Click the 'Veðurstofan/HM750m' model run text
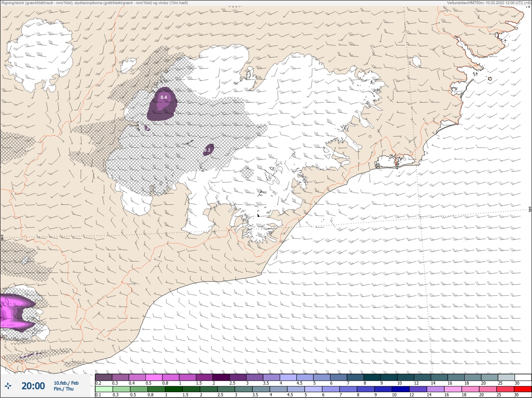 [489, 3]
